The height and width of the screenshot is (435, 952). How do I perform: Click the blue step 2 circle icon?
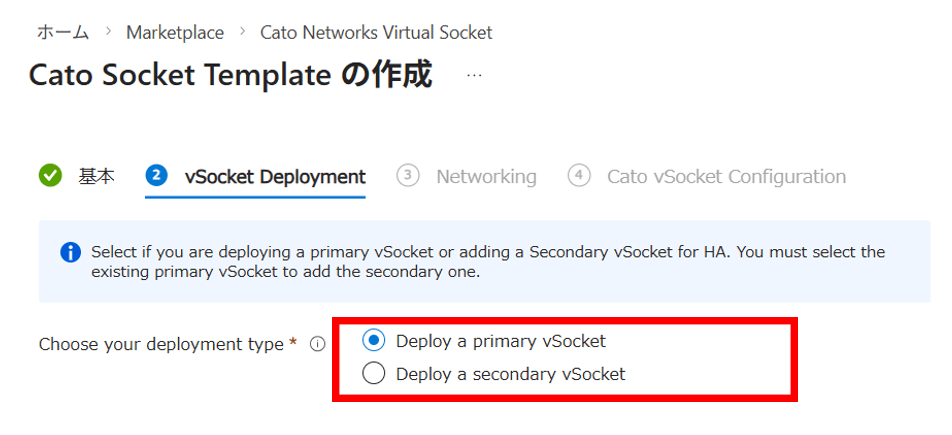[x=156, y=176]
